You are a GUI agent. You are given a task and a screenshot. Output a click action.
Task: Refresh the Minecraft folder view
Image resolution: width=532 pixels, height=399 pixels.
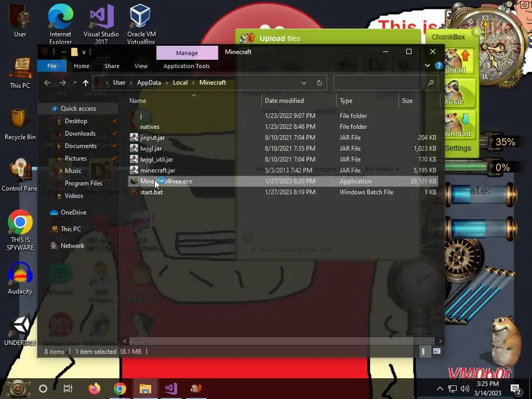coord(320,83)
